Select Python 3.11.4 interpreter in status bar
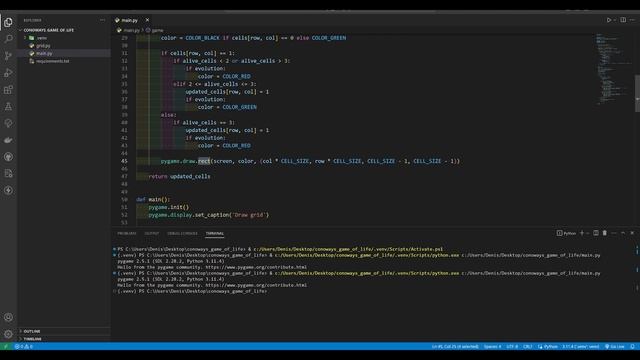640x360 pixels. coord(581,347)
